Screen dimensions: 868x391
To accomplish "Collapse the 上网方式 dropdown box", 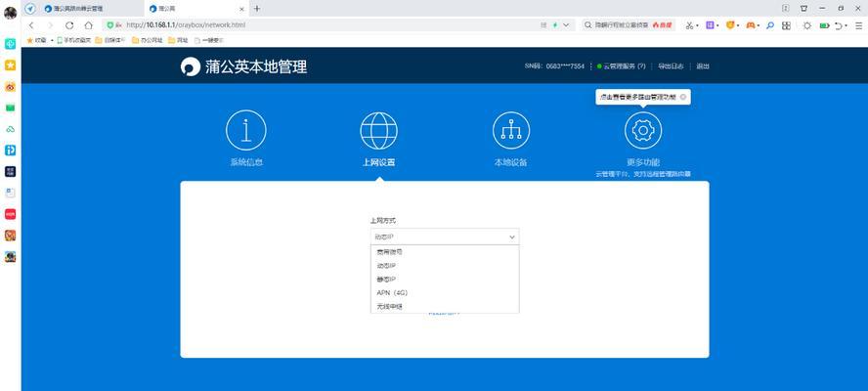I will pos(445,237).
